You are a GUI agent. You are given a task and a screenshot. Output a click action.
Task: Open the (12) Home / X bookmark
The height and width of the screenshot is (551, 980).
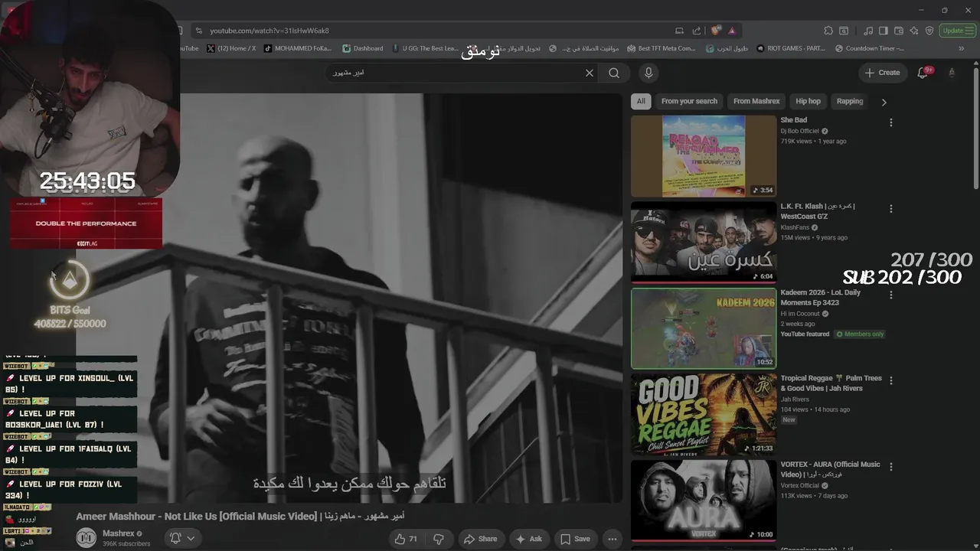[231, 48]
